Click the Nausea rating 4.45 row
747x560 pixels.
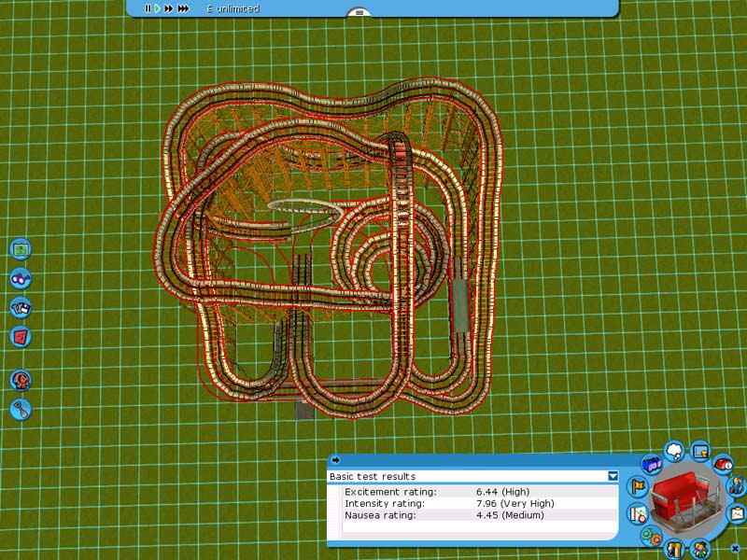click(x=479, y=515)
